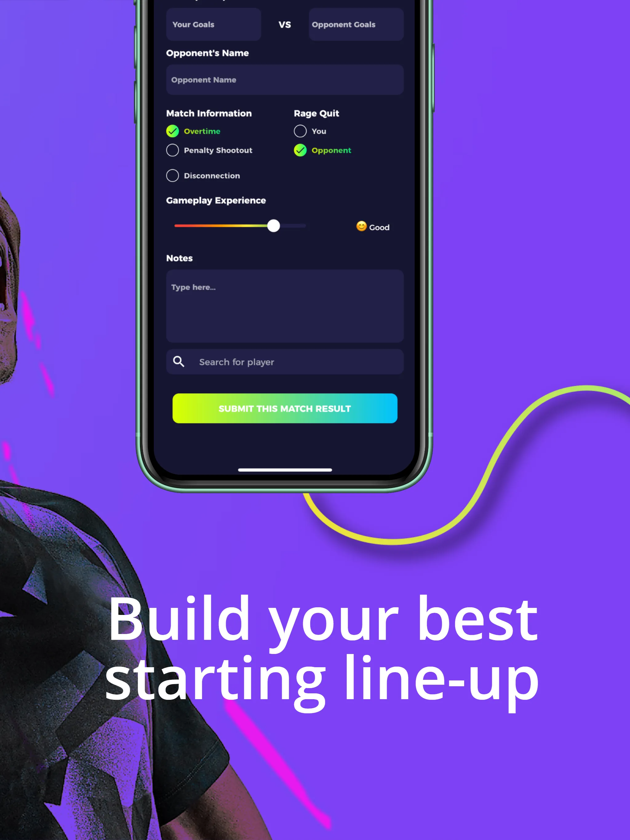This screenshot has width=630, height=840.
Task: Check the Penalty Shootout radio button
Action: point(173,150)
